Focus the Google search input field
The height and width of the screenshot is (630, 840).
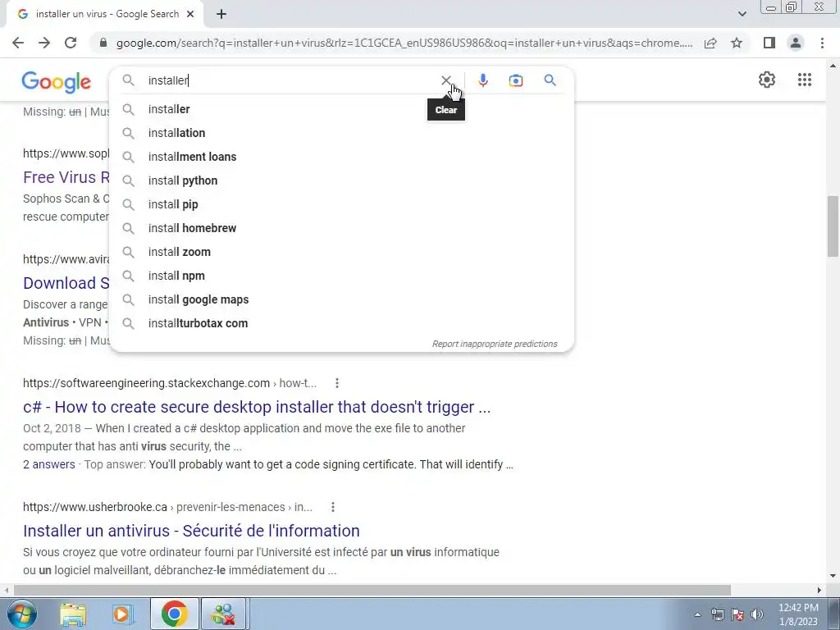[x=290, y=80]
